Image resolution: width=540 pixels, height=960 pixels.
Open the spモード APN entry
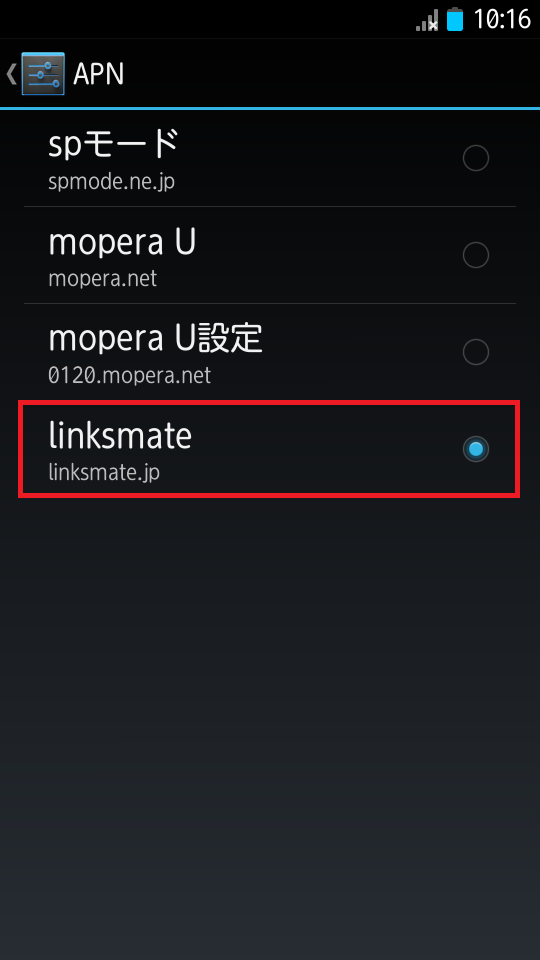click(x=269, y=158)
